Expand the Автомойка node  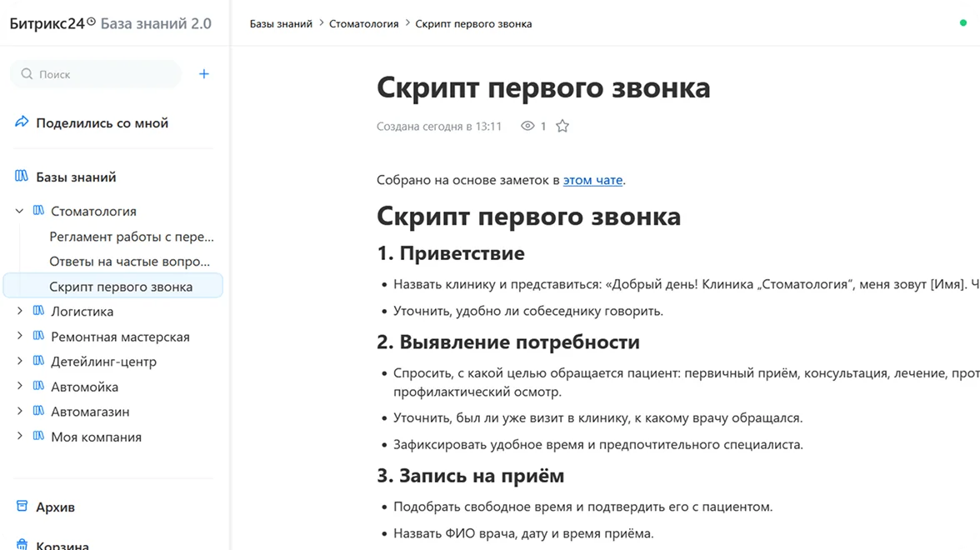(19, 386)
